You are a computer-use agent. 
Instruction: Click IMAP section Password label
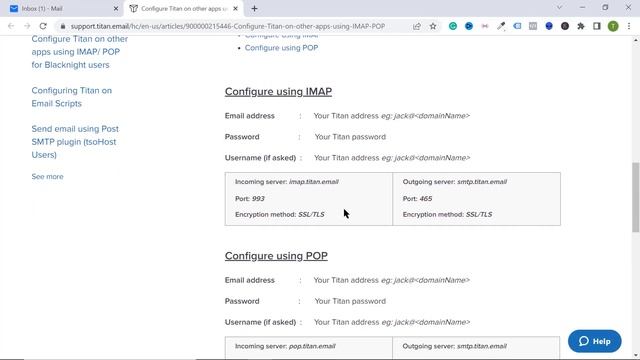coord(242,137)
